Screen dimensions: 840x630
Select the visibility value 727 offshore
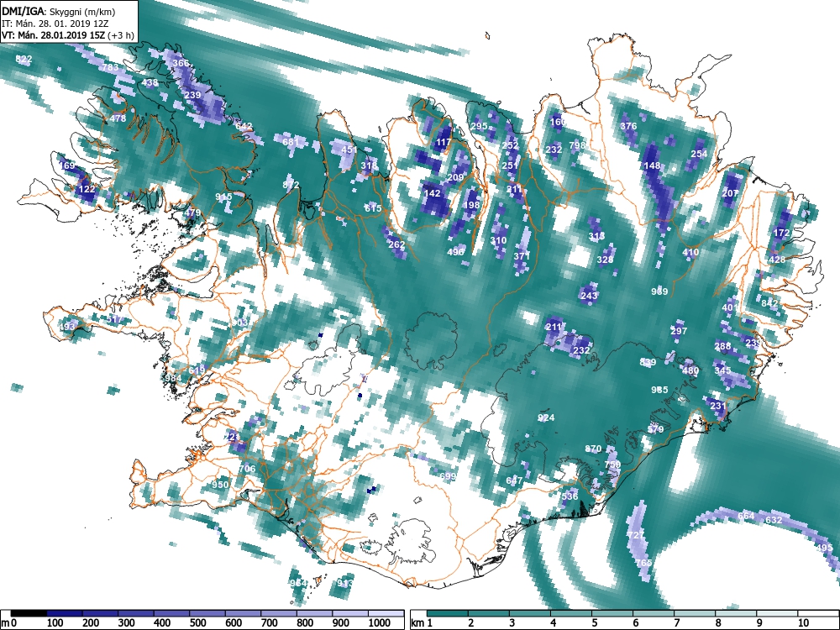[x=636, y=536]
